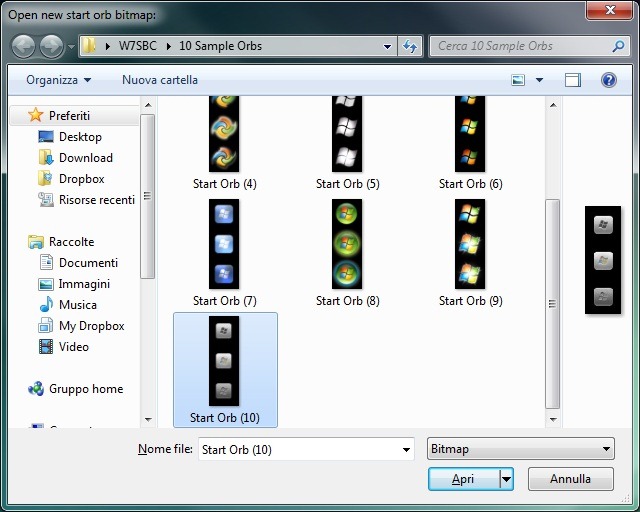Screen dimensions: 640x512
Task: Open the view options dropdown arrow
Action: tap(539, 80)
